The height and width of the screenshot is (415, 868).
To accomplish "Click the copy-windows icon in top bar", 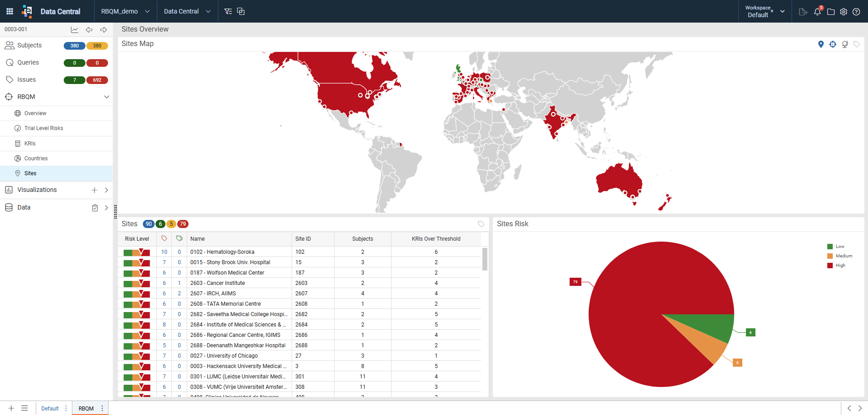I will (241, 11).
